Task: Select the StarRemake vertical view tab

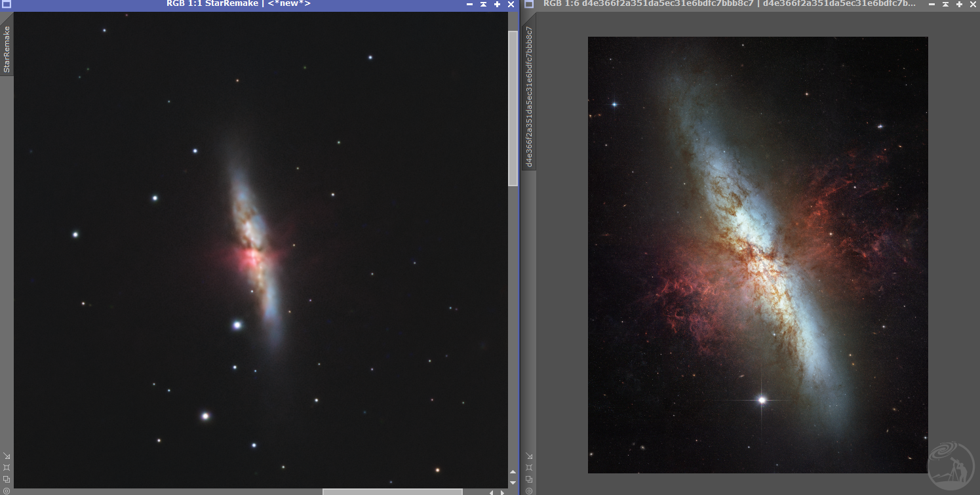Action: (x=7, y=49)
